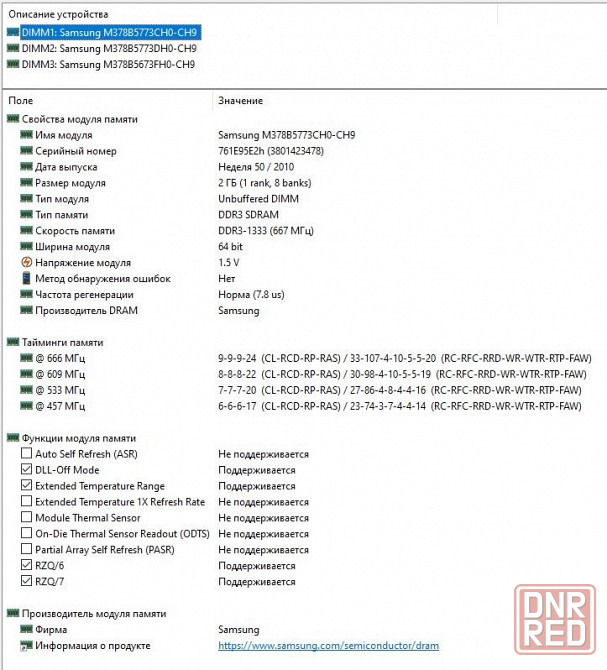
Task: Click the value 2 ГБ (1 rank, 8 banks)
Action: (x=265, y=183)
